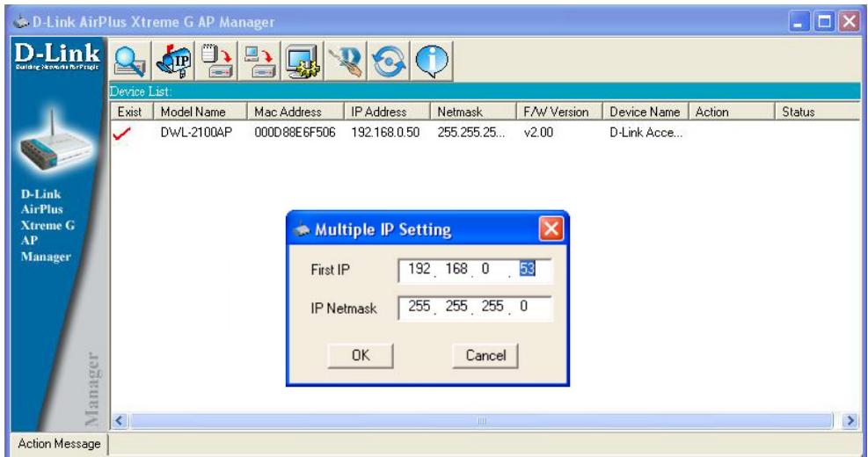This screenshot has width=868, height=457.
Task: Open the Set IP mailbox icon
Action: click(x=173, y=61)
